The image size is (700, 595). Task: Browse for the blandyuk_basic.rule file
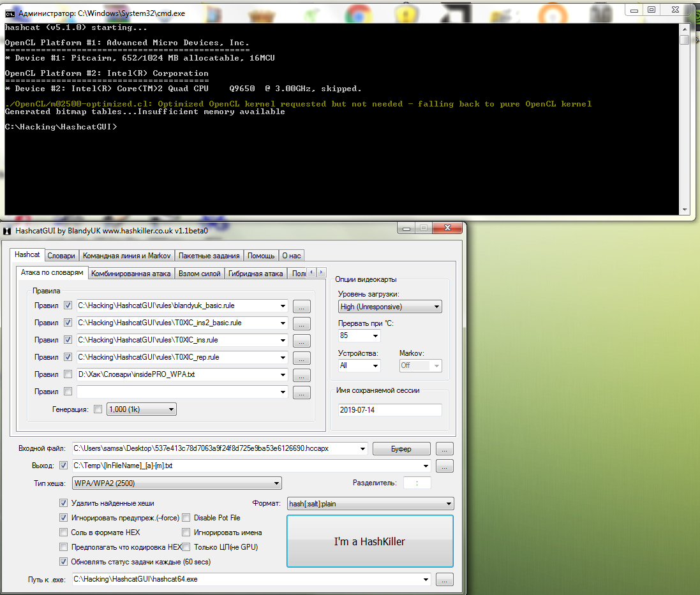click(301, 306)
